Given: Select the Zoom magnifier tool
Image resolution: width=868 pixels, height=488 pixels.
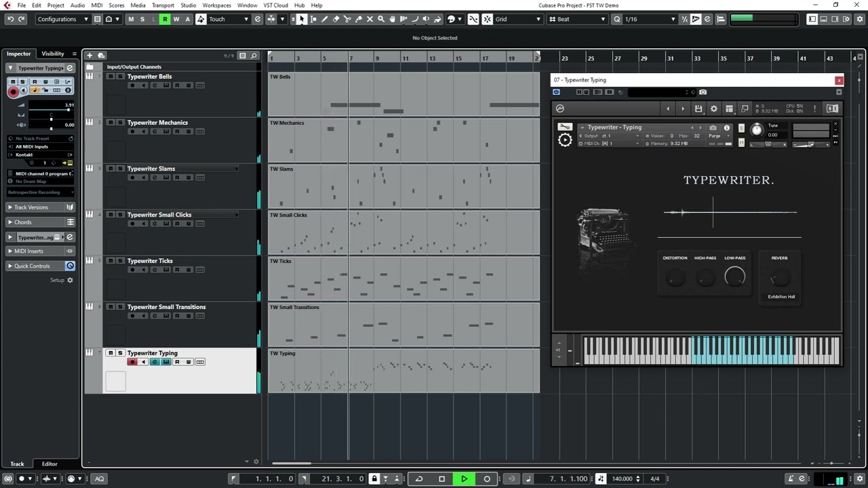Looking at the screenshot, I should (381, 19).
